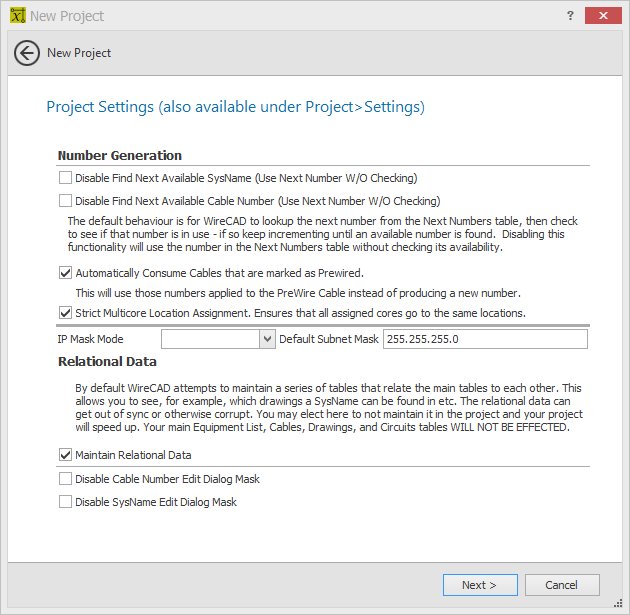Click the Next > button
This screenshot has width=630, height=615.
(480, 585)
